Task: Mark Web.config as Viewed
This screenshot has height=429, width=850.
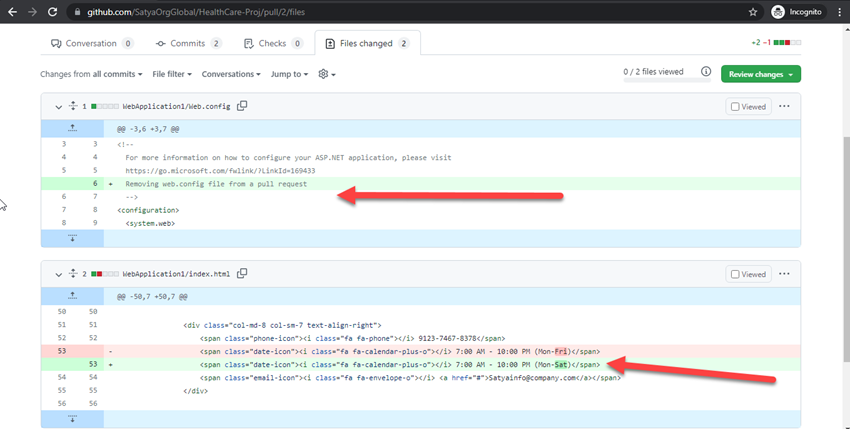Action: [748, 107]
